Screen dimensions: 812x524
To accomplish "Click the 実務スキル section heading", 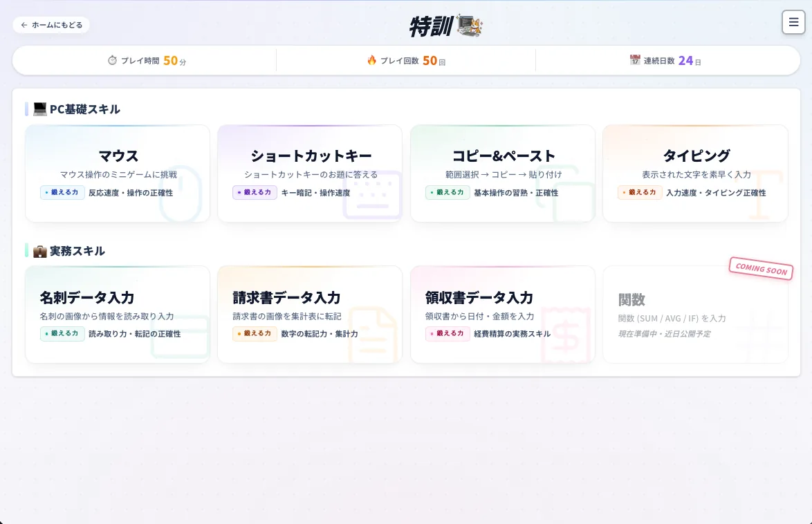I will pyautogui.click(x=69, y=251).
